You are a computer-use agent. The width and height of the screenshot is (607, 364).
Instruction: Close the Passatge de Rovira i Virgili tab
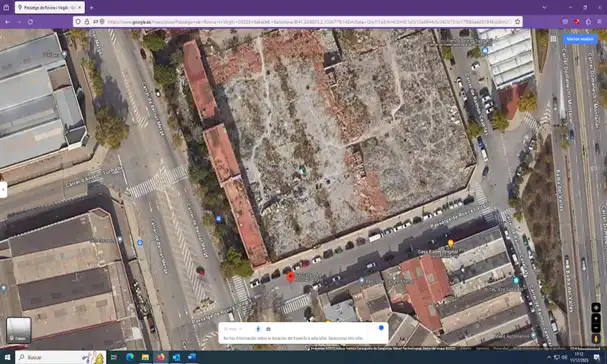click(80, 7)
